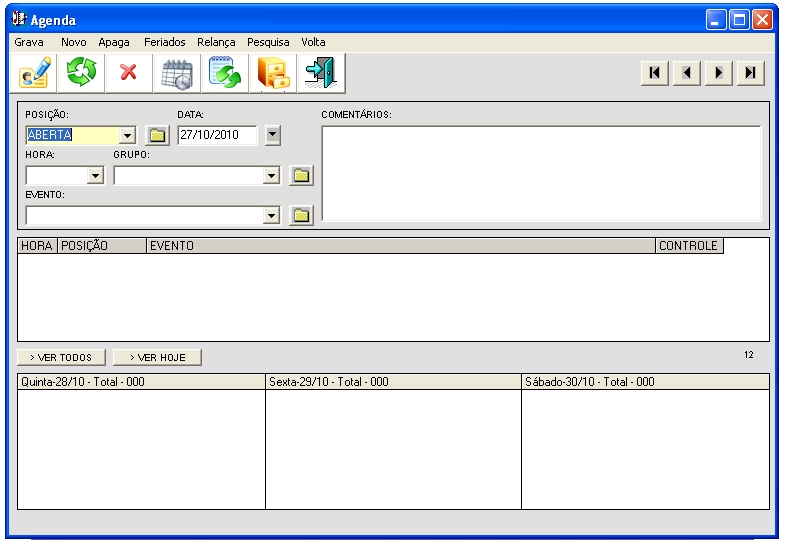Open the Apaga menu

tap(114, 42)
